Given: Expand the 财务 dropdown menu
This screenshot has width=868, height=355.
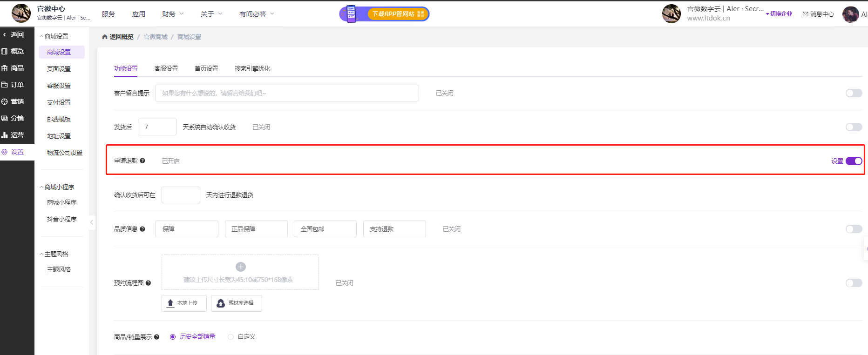Looking at the screenshot, I should tap(173, 14).
